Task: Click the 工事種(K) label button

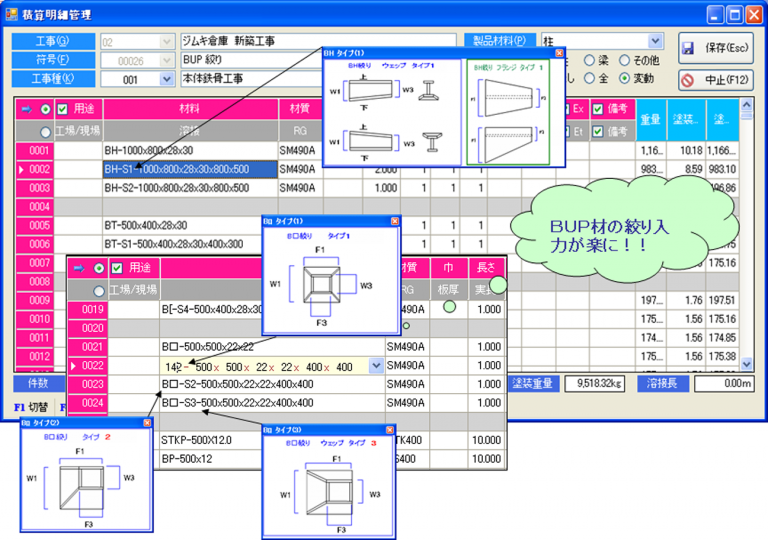Action: tap(53, 78)
